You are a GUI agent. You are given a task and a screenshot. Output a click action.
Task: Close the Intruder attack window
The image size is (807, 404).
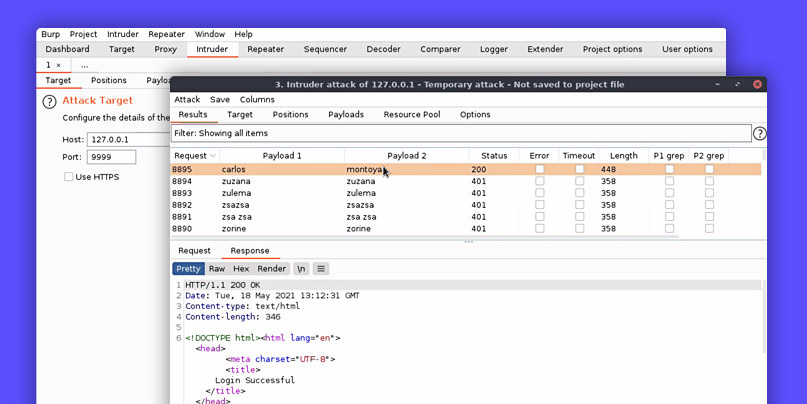click(x=757, y=84)
